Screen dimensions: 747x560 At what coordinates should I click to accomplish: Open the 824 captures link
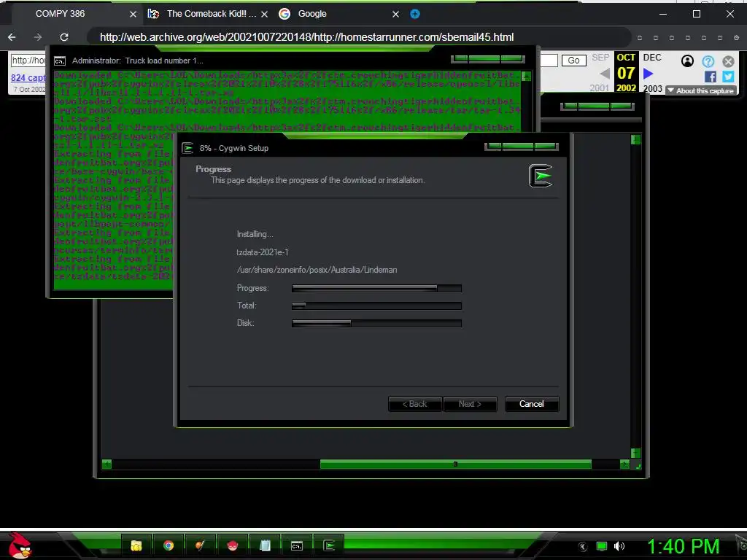click(28, 77)
